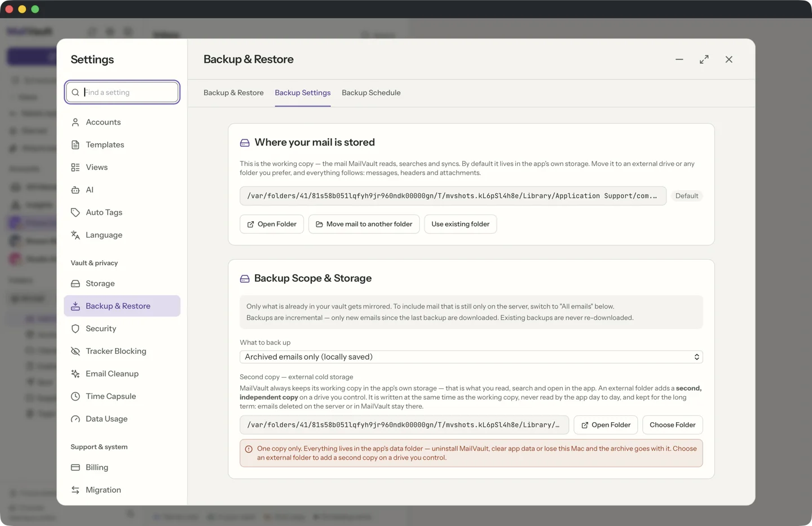Screen dimensions: 812x526
Task: Open Language settings
Action: click(122, 235)
